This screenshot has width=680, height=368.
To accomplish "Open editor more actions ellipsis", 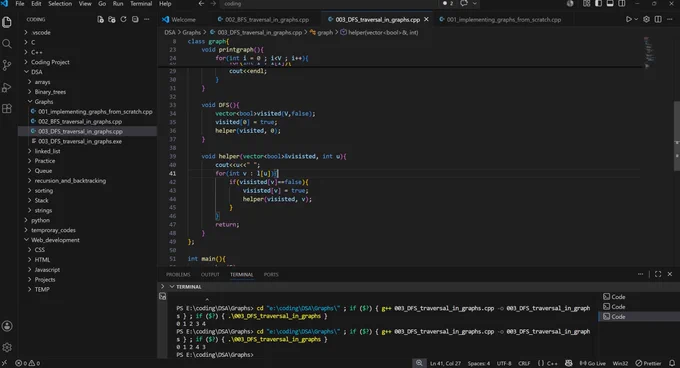I will click(670, 20).
